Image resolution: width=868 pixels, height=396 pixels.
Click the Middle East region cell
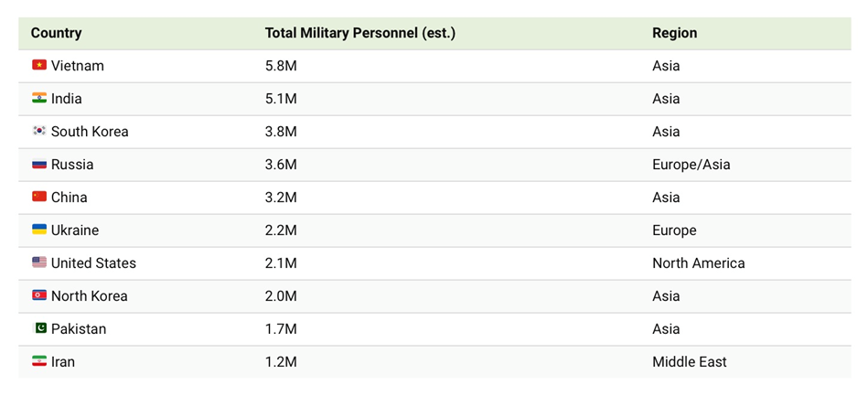[x=689, y=362]
